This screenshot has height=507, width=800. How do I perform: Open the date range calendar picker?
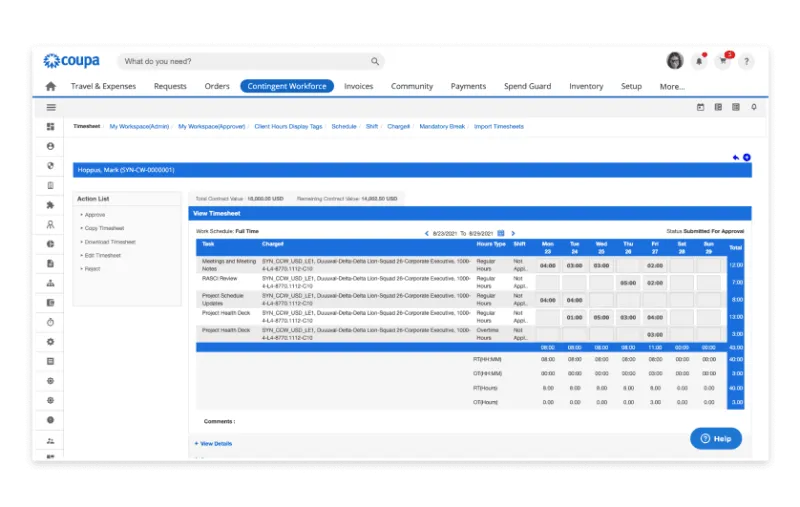[x=501, y=233]
